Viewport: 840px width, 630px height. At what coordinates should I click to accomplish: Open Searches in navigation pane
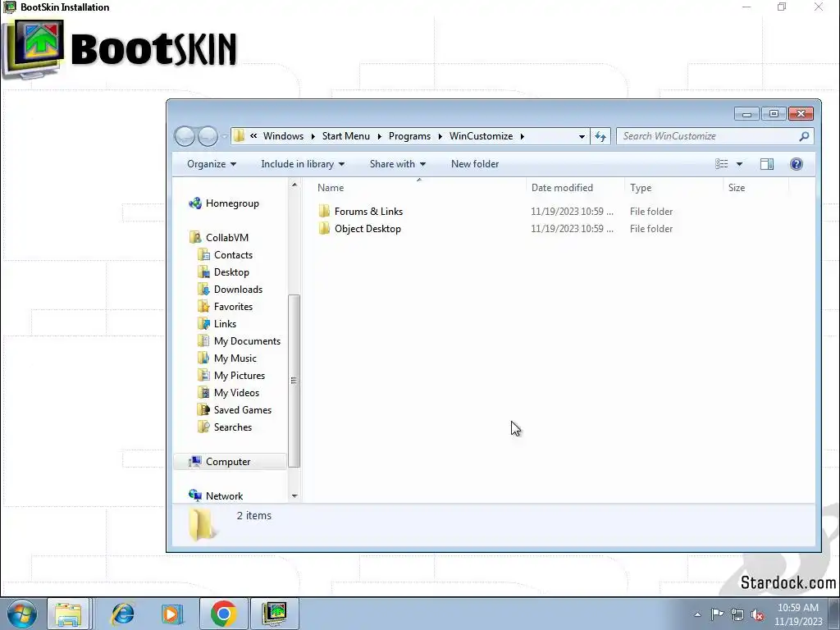click(x=232, y=427)
